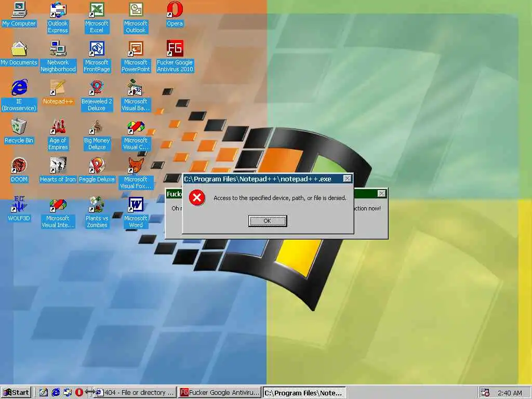Image resolution: width=532 pixels, height=399 pixels.
Task: Open the Microsoft Visual Basic shortcut
Action: point(136,96)
